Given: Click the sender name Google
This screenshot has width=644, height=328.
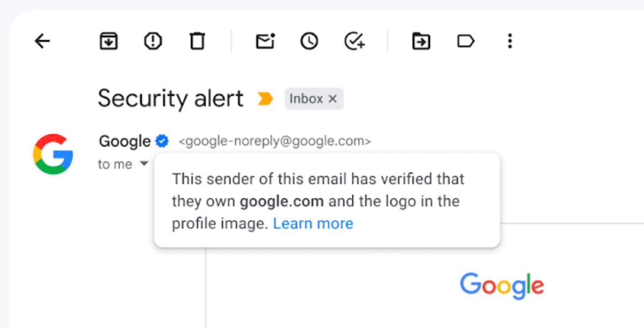Looking at the screenshot, I should [124, 142].
